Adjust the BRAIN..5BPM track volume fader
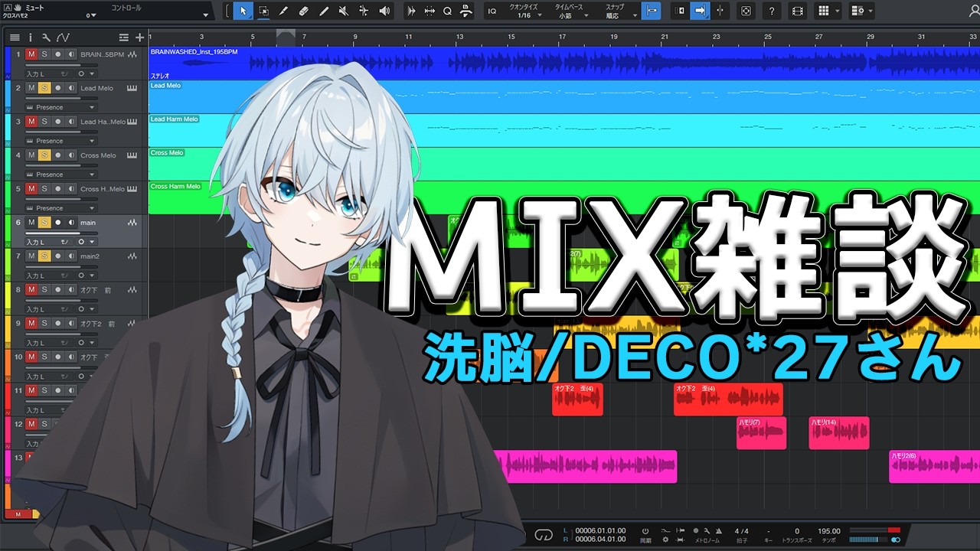Viewport: 980px width, 551px height. [x=60, y=64]
